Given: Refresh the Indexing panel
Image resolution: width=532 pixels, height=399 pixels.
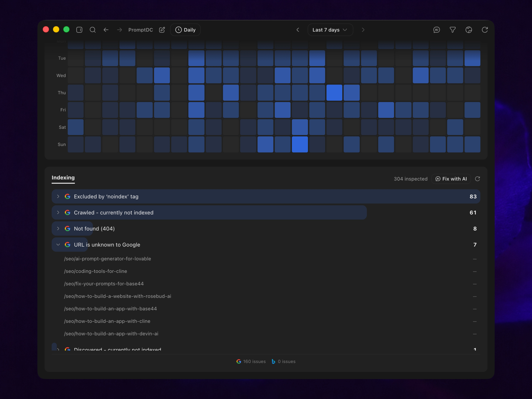Looking at the screenshot, I should click(477, 179).
